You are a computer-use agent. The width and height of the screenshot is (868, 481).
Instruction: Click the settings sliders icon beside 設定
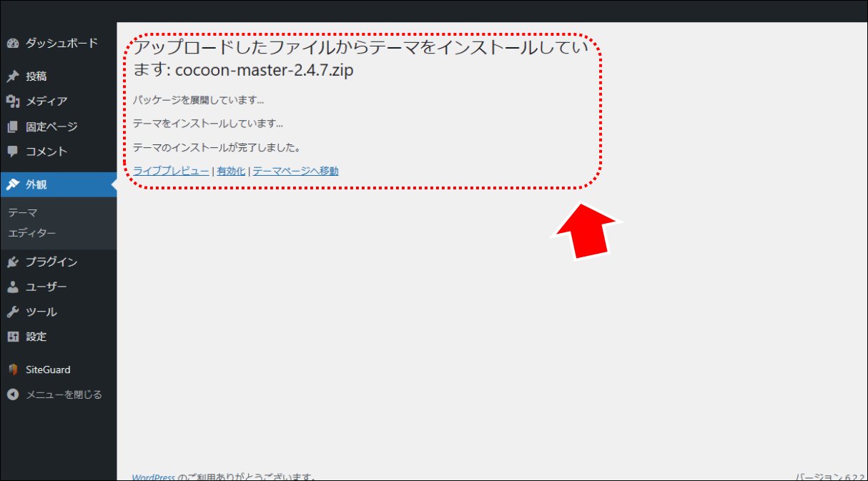[12, 337]
